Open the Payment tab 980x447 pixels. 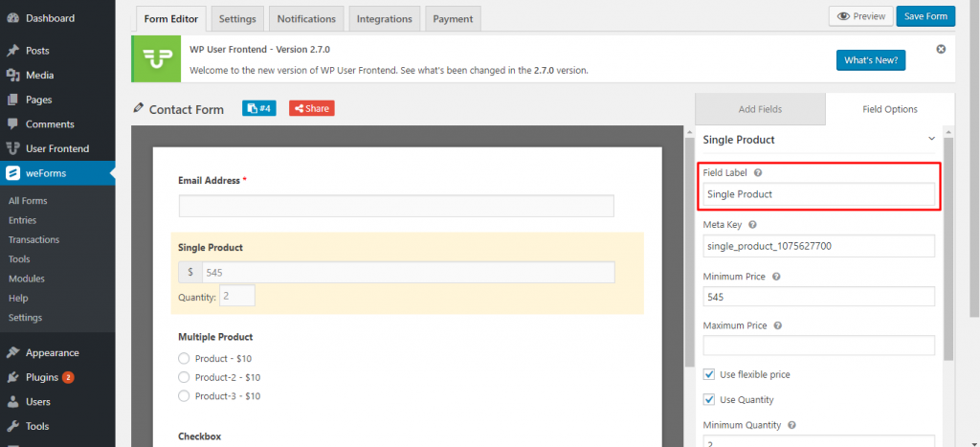(453, 18)
